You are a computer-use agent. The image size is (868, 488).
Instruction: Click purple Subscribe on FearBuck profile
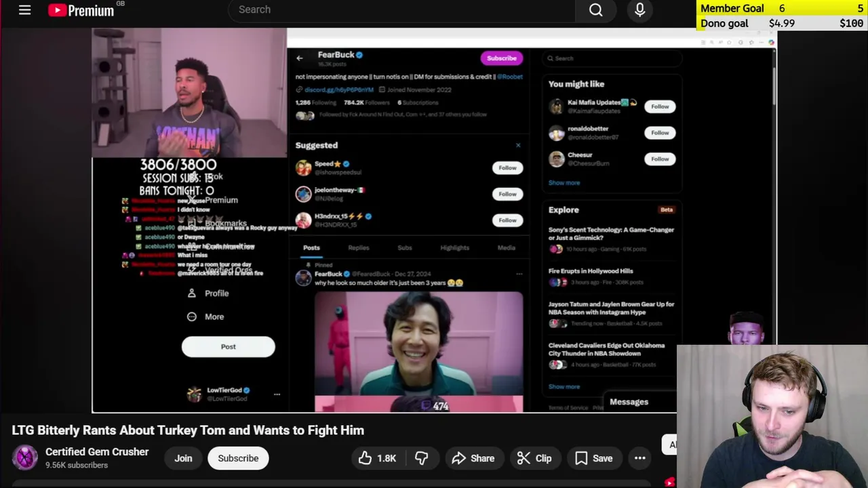point(502,58)
